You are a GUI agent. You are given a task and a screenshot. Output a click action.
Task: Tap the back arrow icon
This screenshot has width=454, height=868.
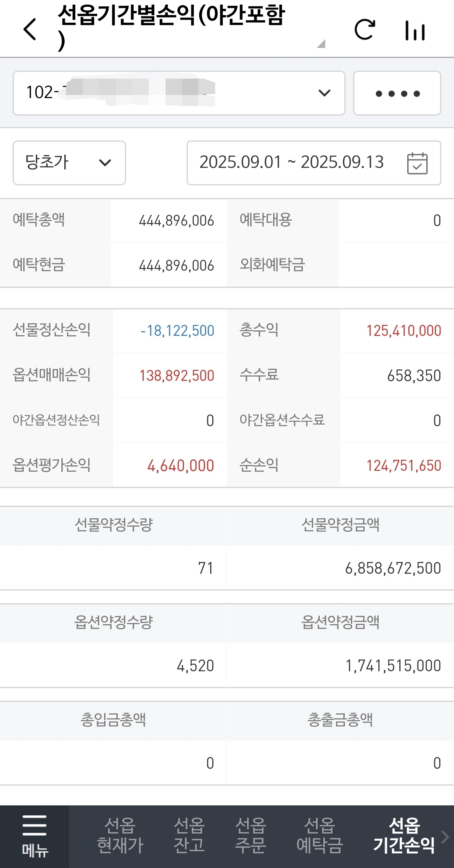(x=30, y=29)
